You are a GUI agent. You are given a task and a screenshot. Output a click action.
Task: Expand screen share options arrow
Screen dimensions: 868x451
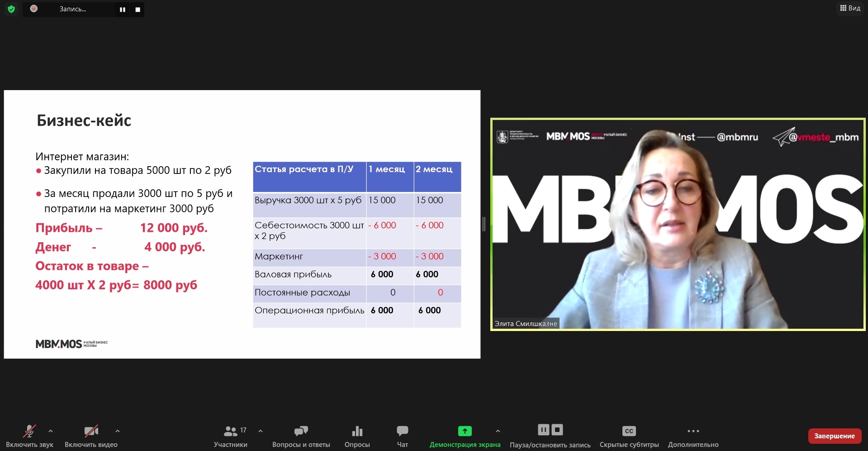(x=498, y=431)
